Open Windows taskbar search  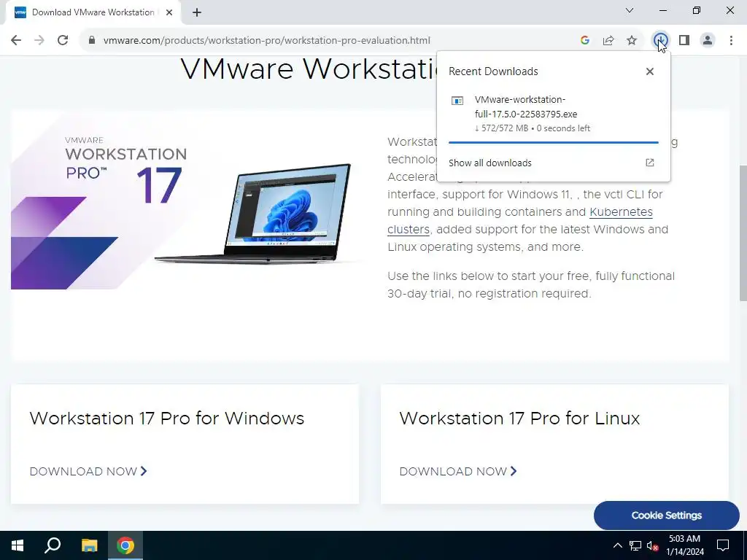[53, 545]
